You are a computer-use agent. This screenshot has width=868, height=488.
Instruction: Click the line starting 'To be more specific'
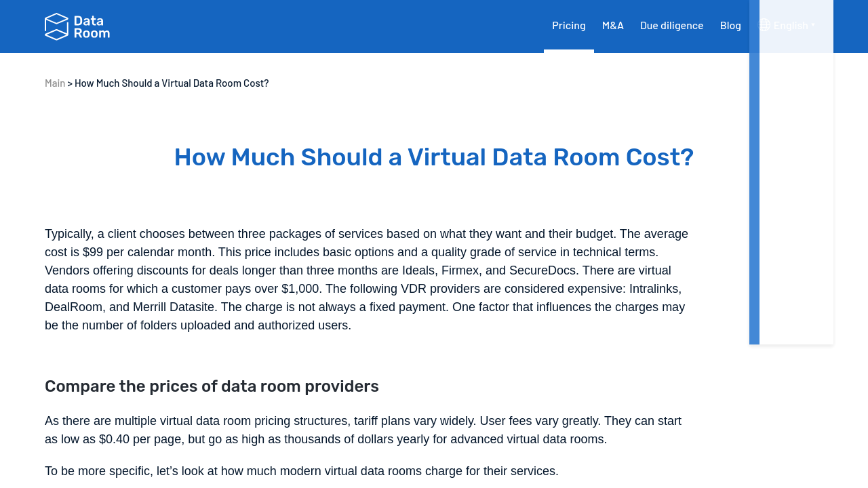pos(302,471)
